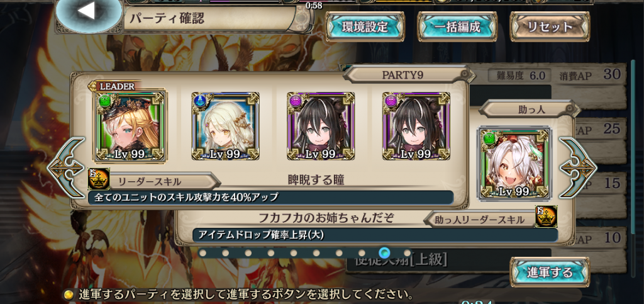Viewport: 644px width, 304px height.
Task: Select the white-haired second party member portrait
Action: (226, 126)
